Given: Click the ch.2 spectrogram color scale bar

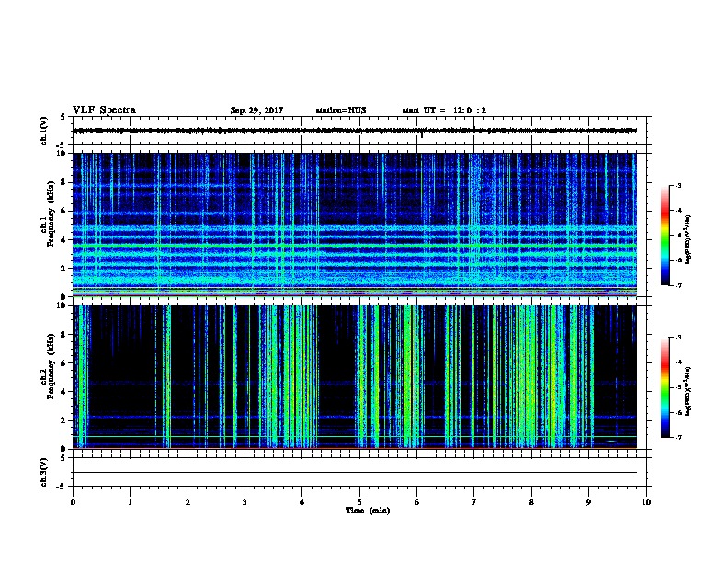Looking at the screenshot, I should 665,387.
